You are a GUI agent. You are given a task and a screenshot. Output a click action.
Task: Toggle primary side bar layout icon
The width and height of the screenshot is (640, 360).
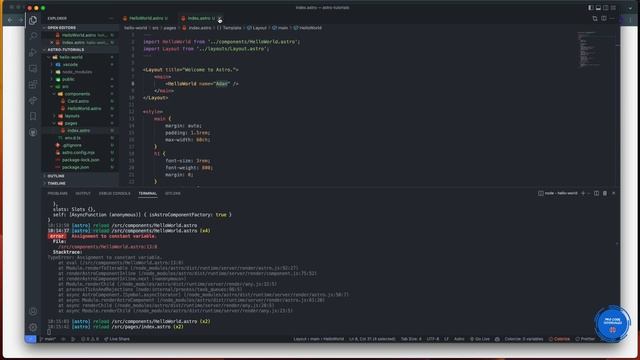tap(591, 8)
